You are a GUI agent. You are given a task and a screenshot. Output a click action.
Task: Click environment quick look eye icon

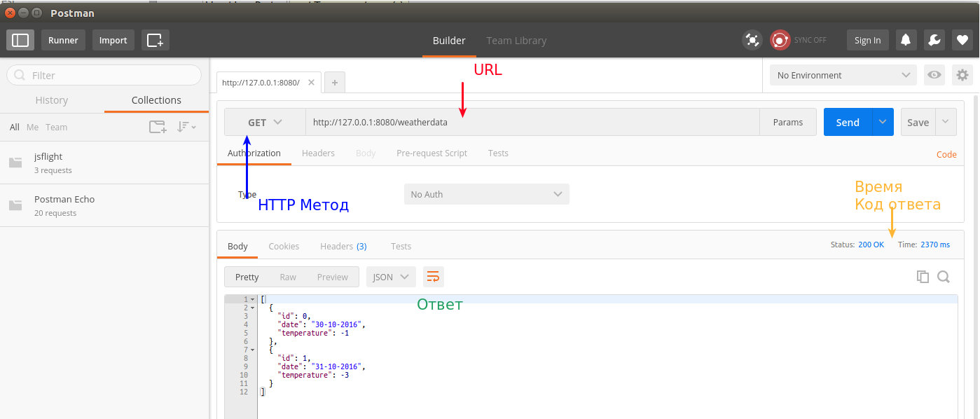[x=933, y=76]
